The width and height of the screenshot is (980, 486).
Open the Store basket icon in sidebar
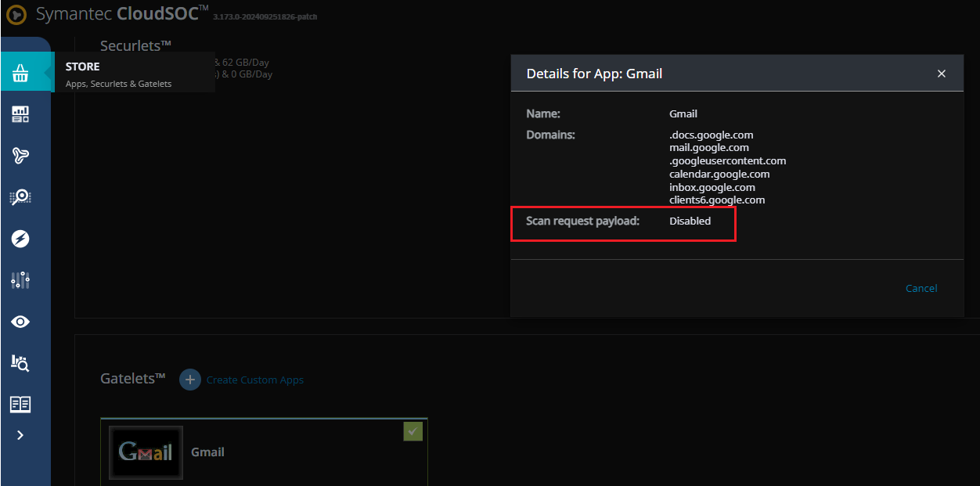click(x=21, y=74)
